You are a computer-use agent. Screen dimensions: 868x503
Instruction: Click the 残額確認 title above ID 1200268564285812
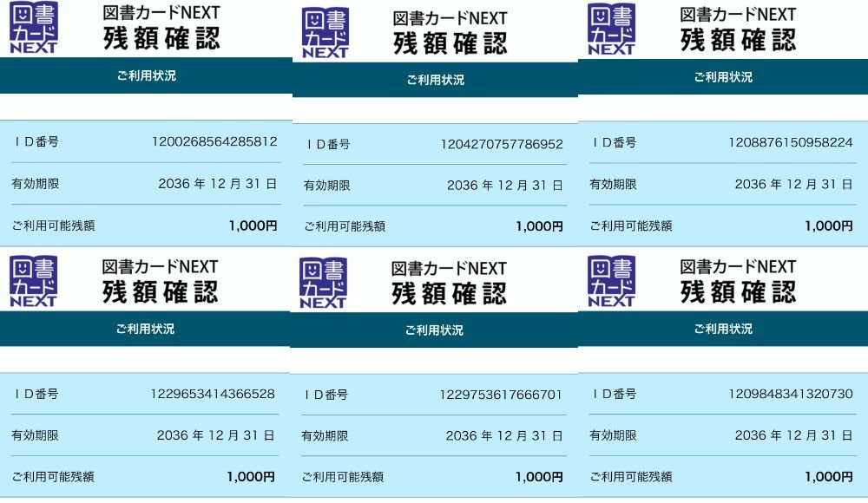[161, 39]
